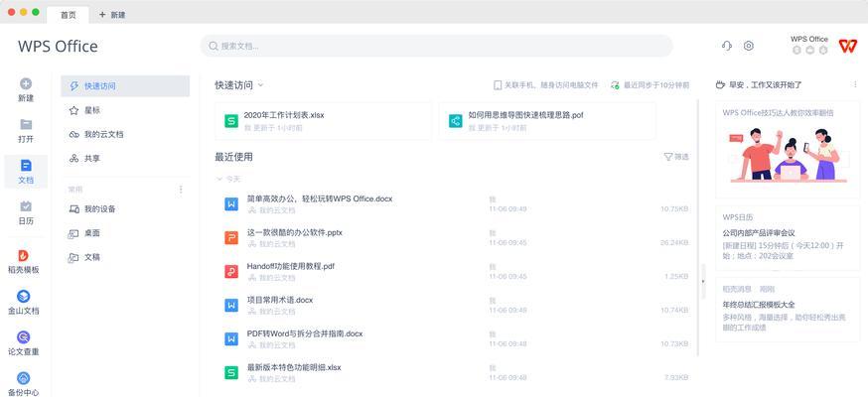
Task: Open quick access file 如何用思维导图快速梳理思路.pof
Action: click(547, 120)
